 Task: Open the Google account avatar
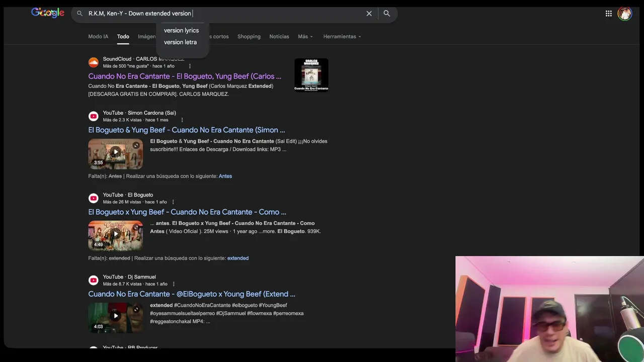(x=624, y=14)
